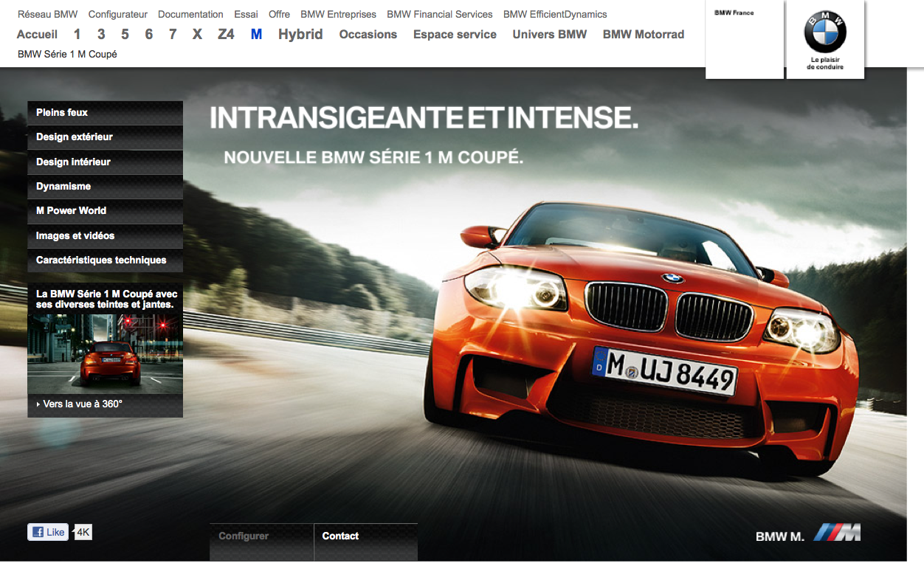The height and width of the screenshot is (577, 924).
Task: Click the BMW roundel logo
Action: (x=824, y=33)
